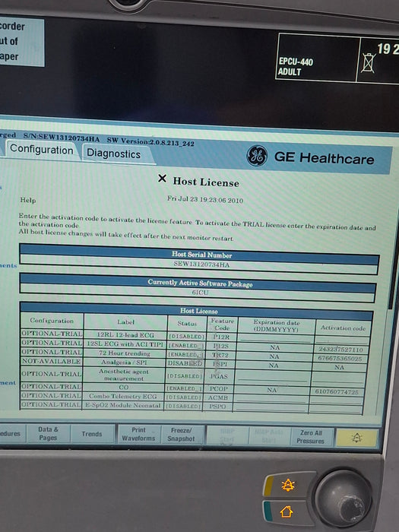Click the on-screen alarm bell button
Screen dimensions: 399x532
point(356,438)
